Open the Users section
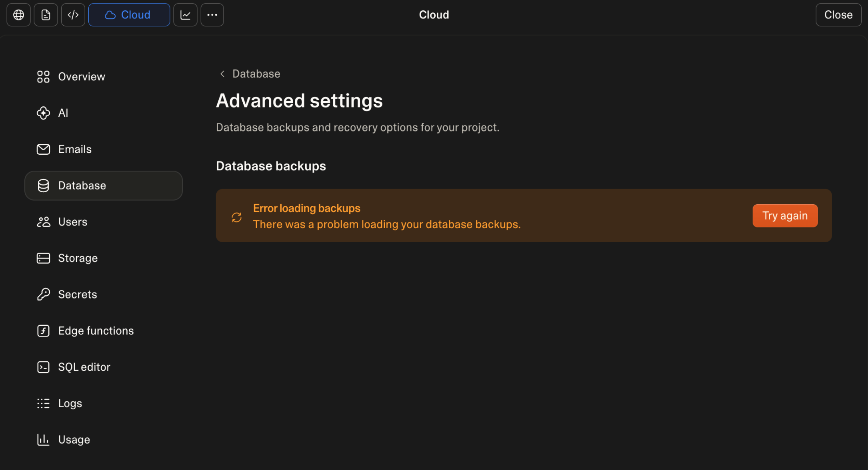 pyautogui.click(x=104, y=222)
